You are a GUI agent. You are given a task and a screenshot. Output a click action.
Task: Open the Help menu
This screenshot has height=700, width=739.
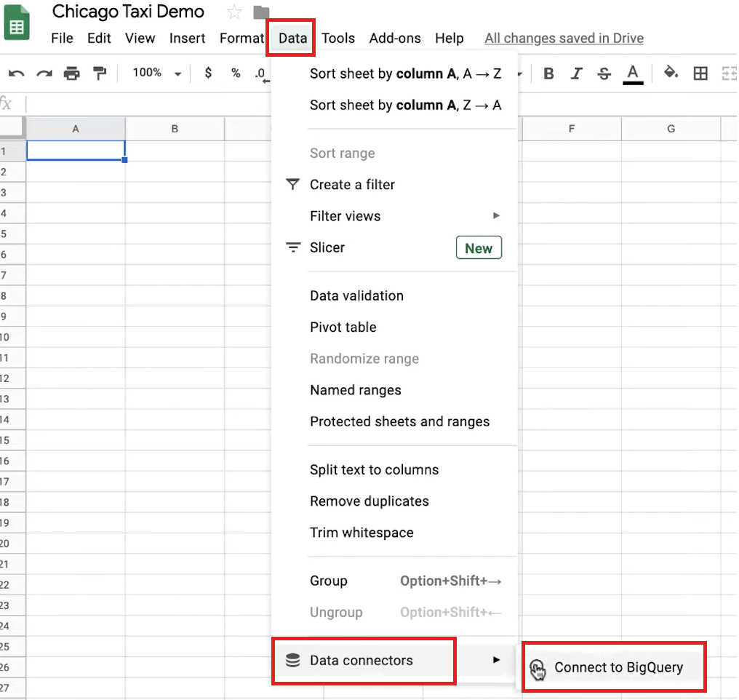click(x=450, y=38)
